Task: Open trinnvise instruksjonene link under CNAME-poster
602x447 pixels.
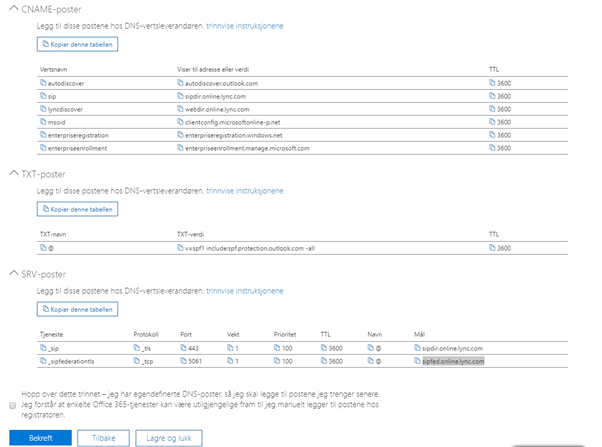Action: pyautogui.click(x=245, y=26)
